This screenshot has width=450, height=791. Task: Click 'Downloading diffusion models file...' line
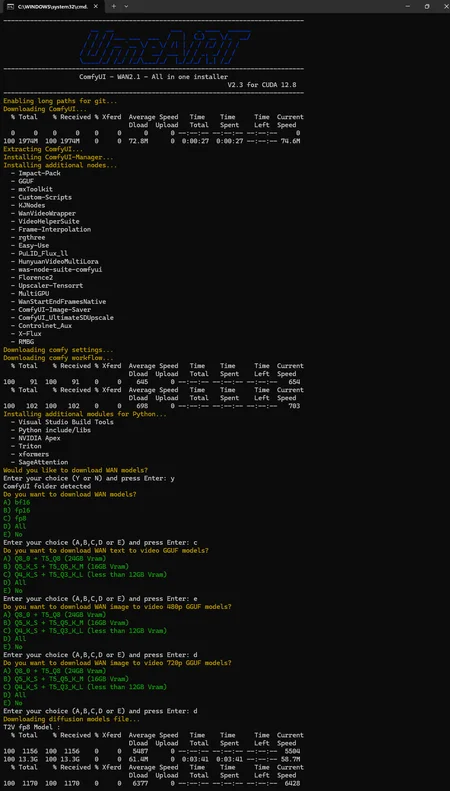pyautogui.click(x=72, y=719)
